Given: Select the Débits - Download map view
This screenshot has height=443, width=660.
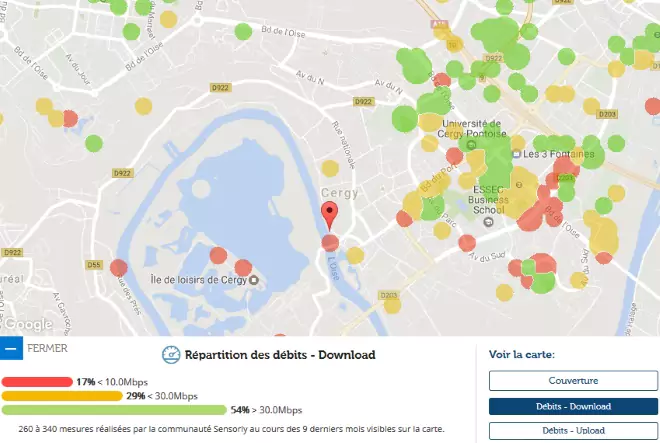Looking at the screenshot, I should [x=572, y=406].
